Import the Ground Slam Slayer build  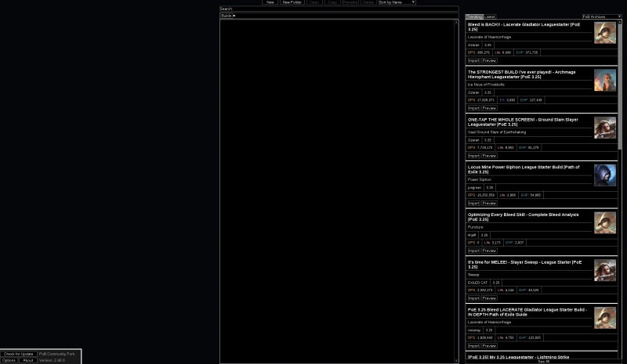(x=474, y=156)
